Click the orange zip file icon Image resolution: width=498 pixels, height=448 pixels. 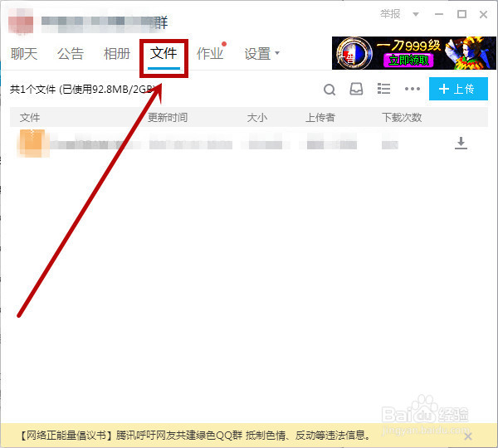click(32, 144)
